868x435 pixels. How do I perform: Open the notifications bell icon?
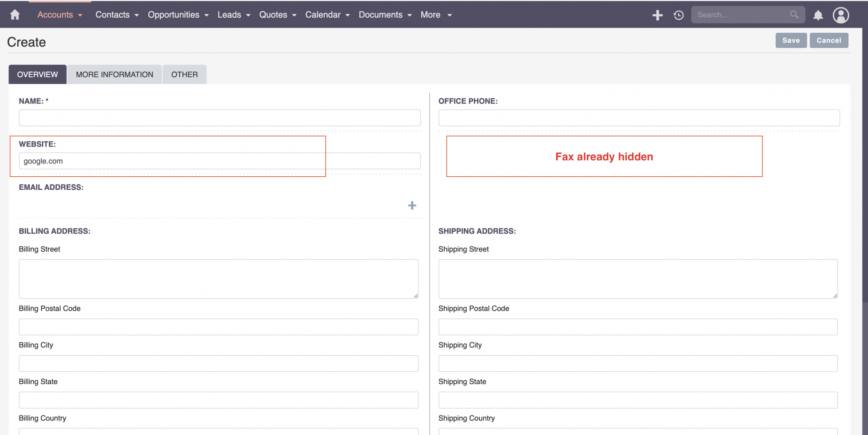click(818, 15)
